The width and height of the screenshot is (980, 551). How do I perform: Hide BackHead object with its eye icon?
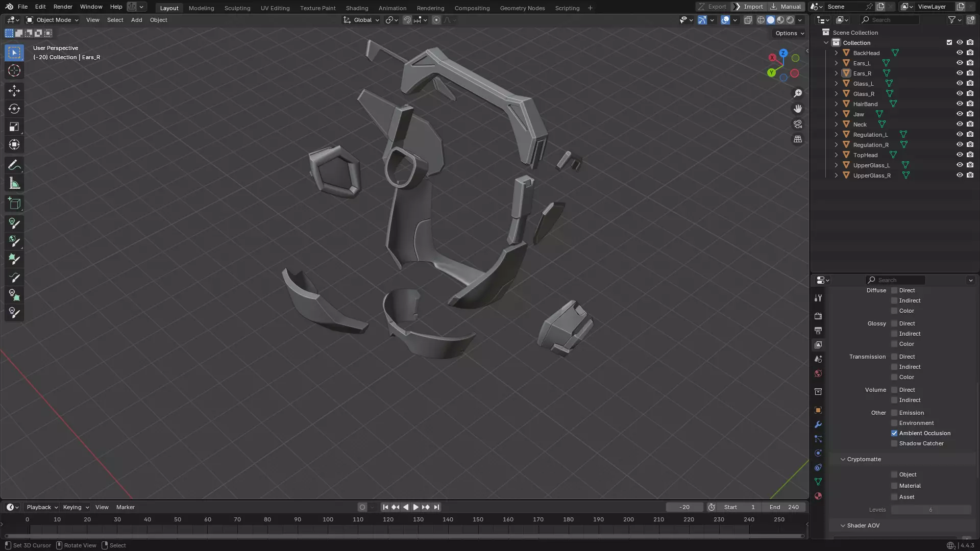[960, 53]
